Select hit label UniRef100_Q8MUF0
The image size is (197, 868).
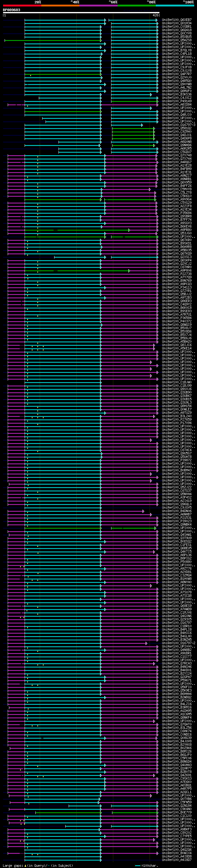coord(176,91)
